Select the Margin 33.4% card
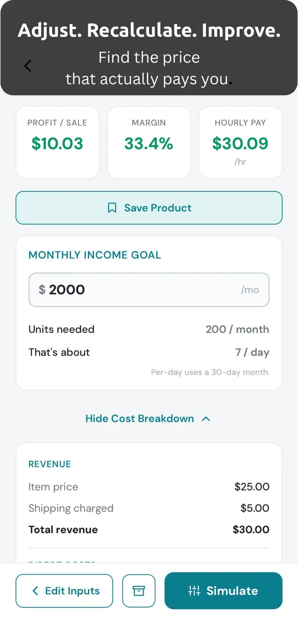This screenshot has height=644, width=298. pyautogui.click(x=149, y=142)
